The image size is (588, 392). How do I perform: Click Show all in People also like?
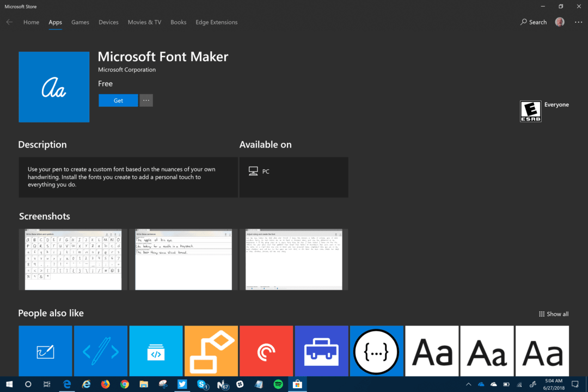click(554, 314)
